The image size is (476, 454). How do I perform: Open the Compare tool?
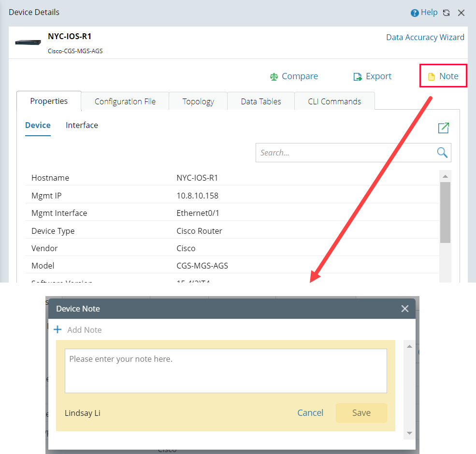pos(294,76)
